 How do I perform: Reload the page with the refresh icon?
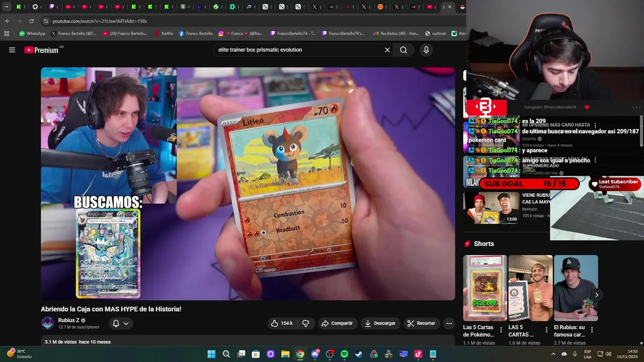tap(31, 21)
